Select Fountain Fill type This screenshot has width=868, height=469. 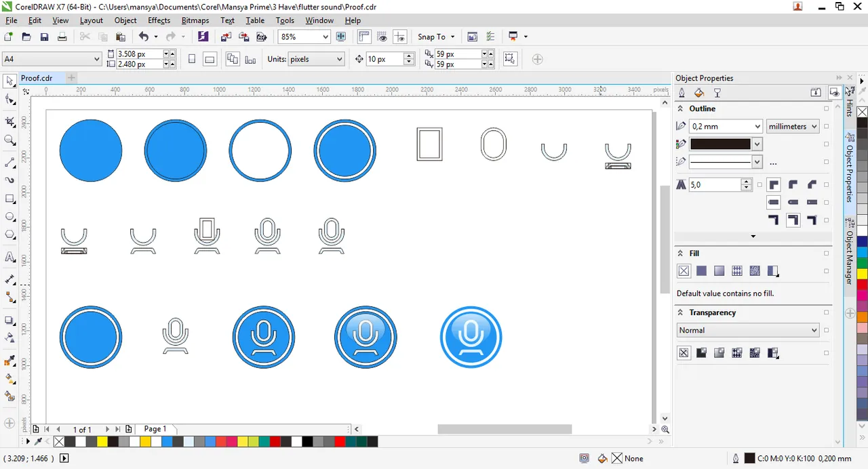[x=719, y=271]
